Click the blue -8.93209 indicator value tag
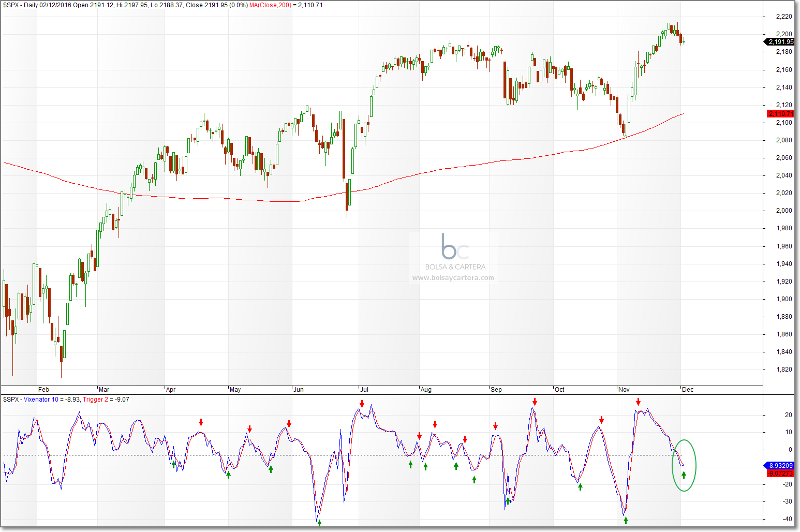Image resolution: width=800 pixels, height=532 pixels. [780, 466]
